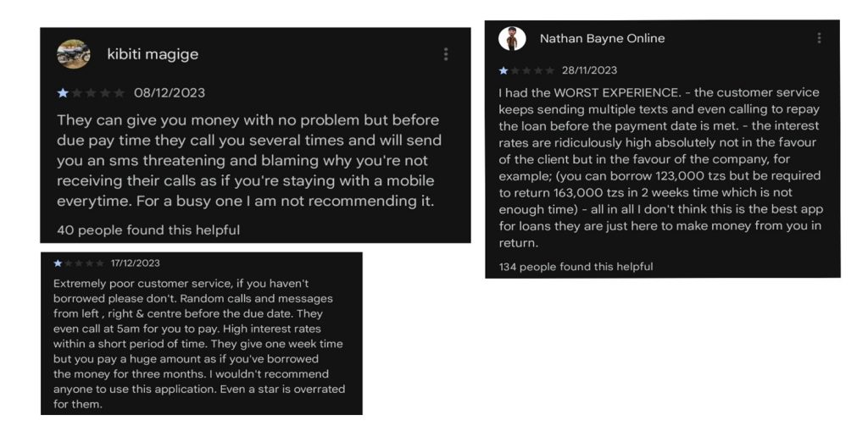Open the kibiti magige username
Viewport: 868px width, 426px height.
[153, 54]
